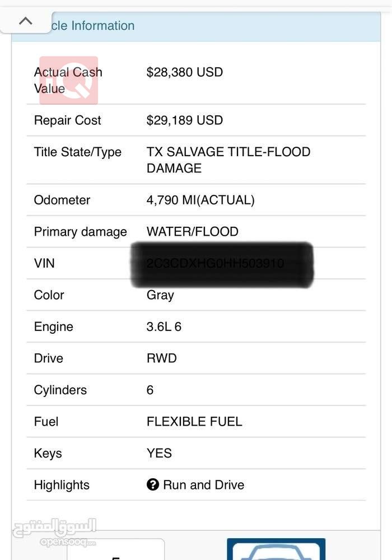
Task: Click the blue car icon at the bottom
Action: 276,550
